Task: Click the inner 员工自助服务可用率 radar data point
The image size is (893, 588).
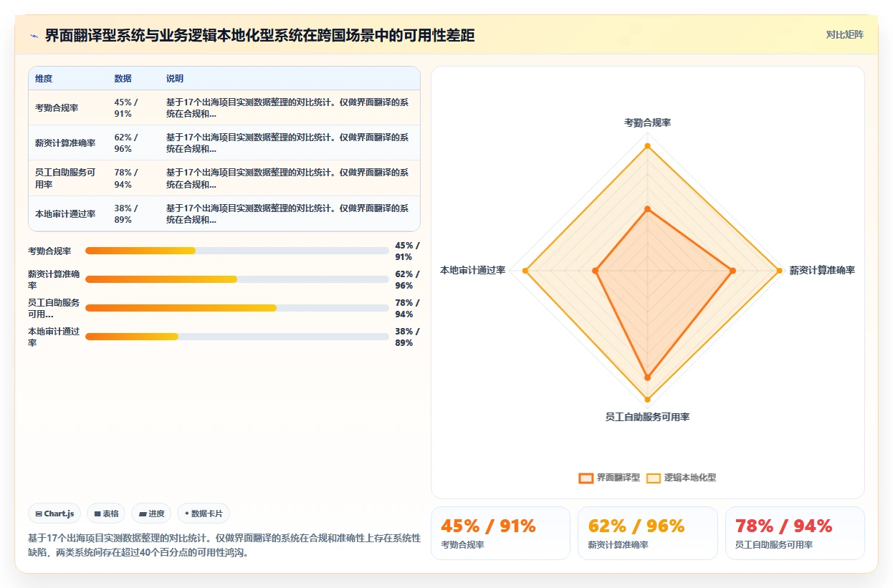Action: pos(647,377)
